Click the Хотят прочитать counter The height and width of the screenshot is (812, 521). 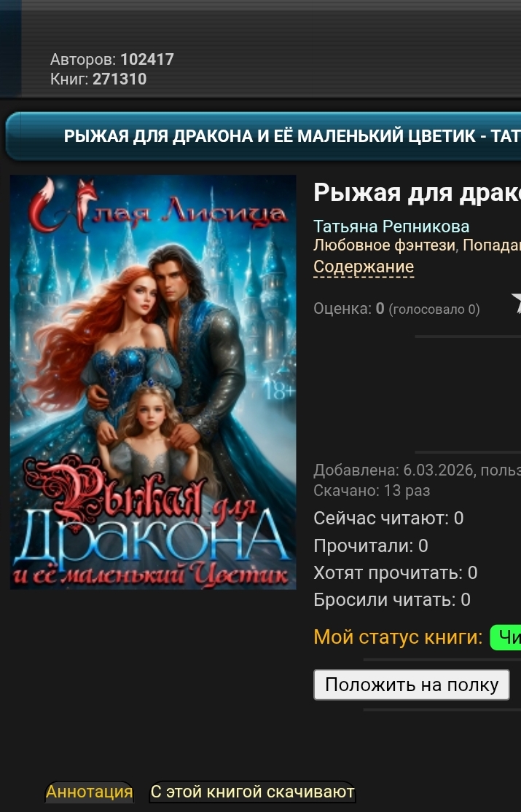coord(395,572)
